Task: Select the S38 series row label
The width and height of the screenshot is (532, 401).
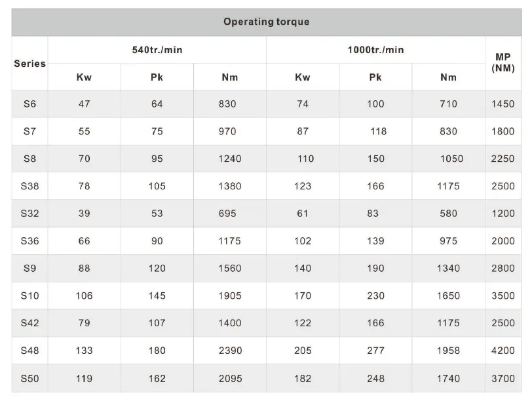Action: click(29, 186)
